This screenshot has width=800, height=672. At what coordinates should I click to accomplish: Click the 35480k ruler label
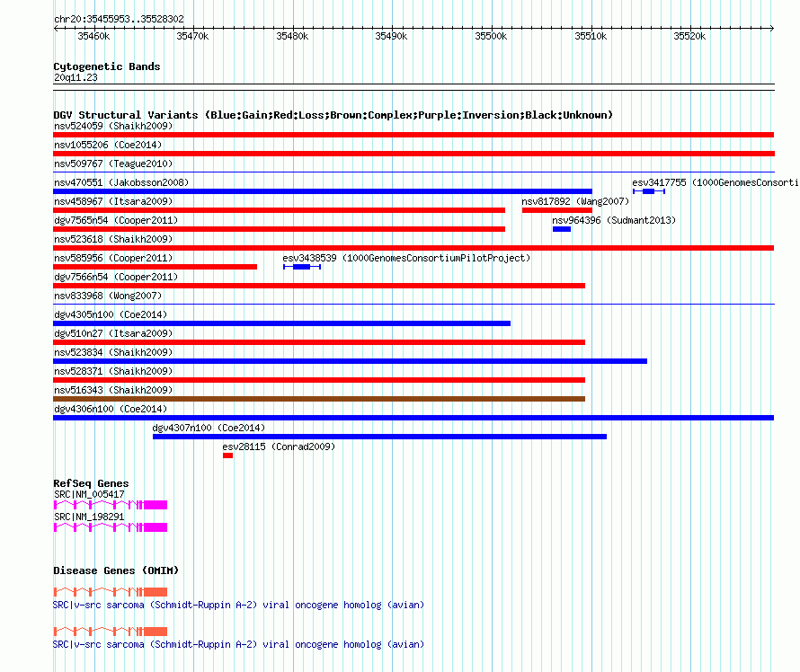[x=292, y=36]
